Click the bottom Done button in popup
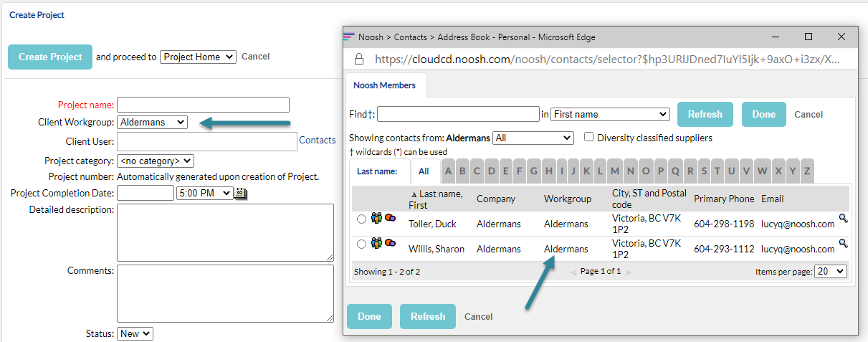The height and width of the screenshot is (342, 868). pyautogui.click(x=369, y=316)
